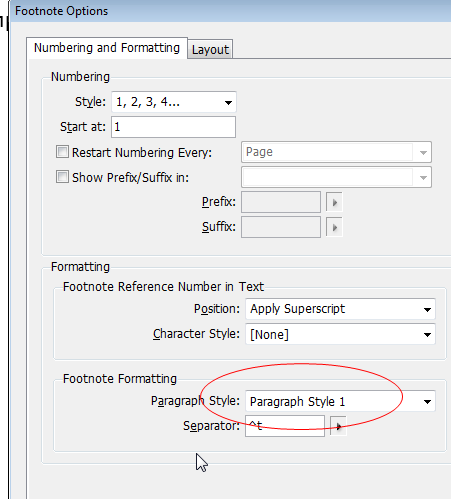
Task: Click the Footnote Options title bar
Action: click(x=230, y=11)
